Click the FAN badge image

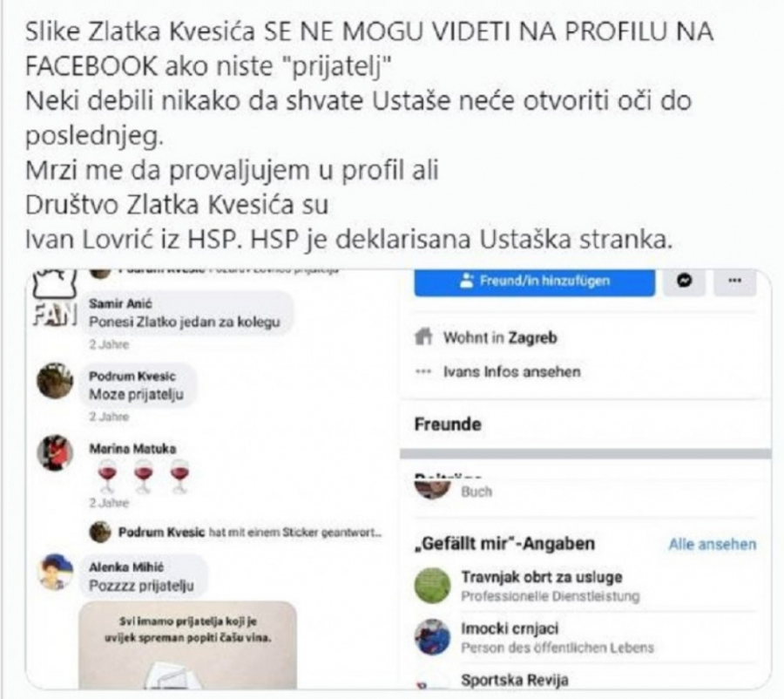(55, 299)
